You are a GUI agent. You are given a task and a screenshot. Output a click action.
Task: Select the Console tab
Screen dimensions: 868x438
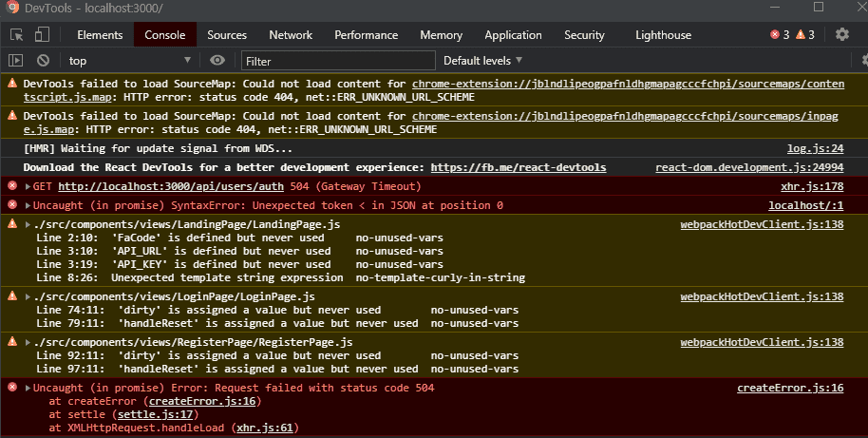(x=165, y=35)
